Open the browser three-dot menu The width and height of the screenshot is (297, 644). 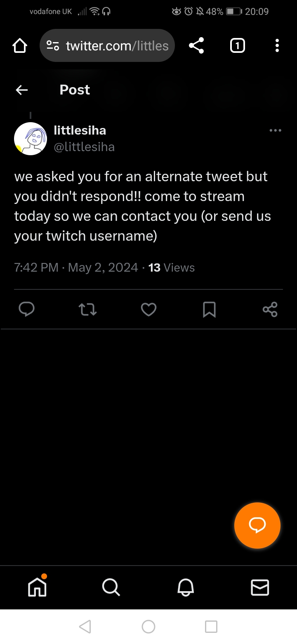(277, 45)
